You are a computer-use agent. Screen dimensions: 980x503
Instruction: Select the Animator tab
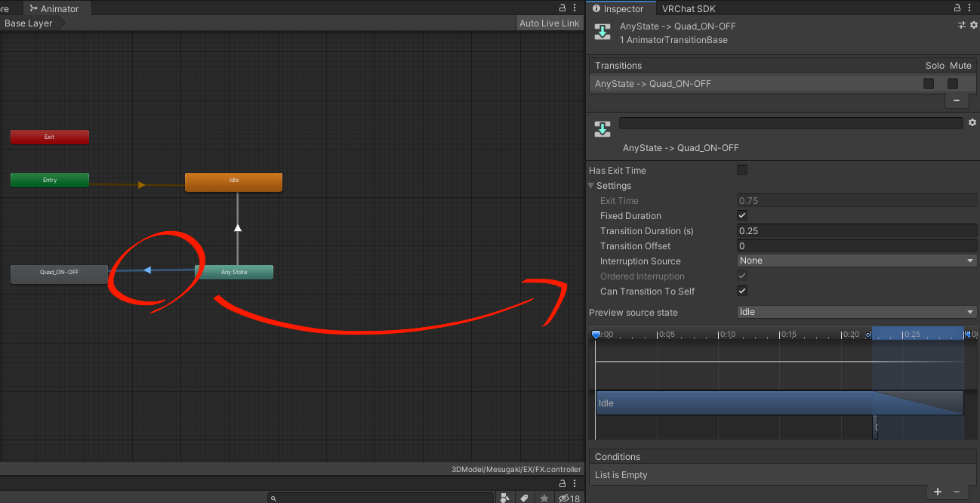click(54, 9)
